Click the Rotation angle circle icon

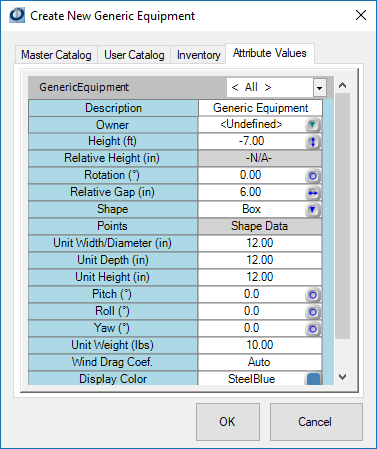point(313,176)
